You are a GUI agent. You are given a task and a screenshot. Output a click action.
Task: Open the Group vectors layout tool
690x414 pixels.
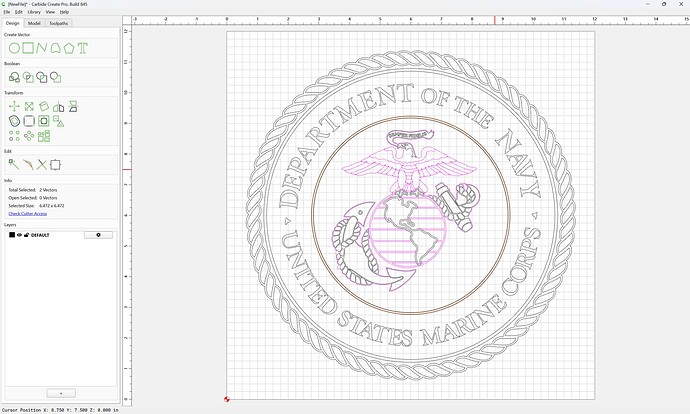(x=44, y=136)
